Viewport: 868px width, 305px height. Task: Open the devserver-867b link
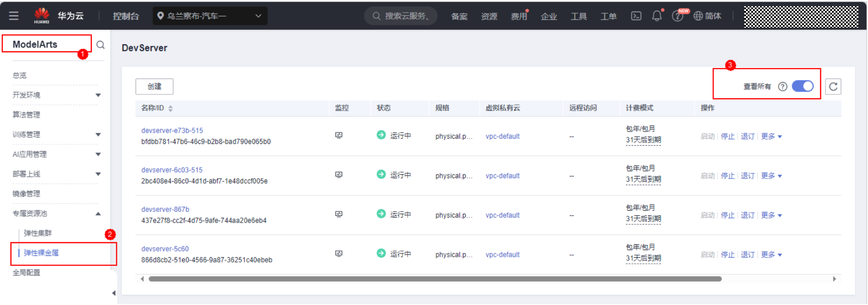pos(165,209)
